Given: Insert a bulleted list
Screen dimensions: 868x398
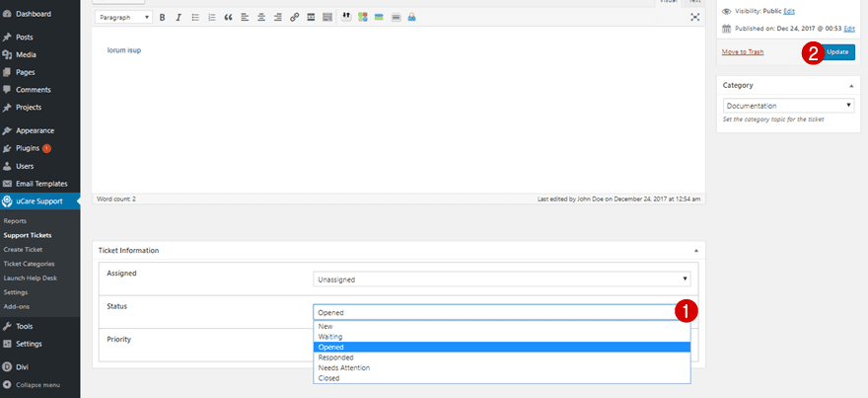Looking at the screenshot, I should 195,17.
